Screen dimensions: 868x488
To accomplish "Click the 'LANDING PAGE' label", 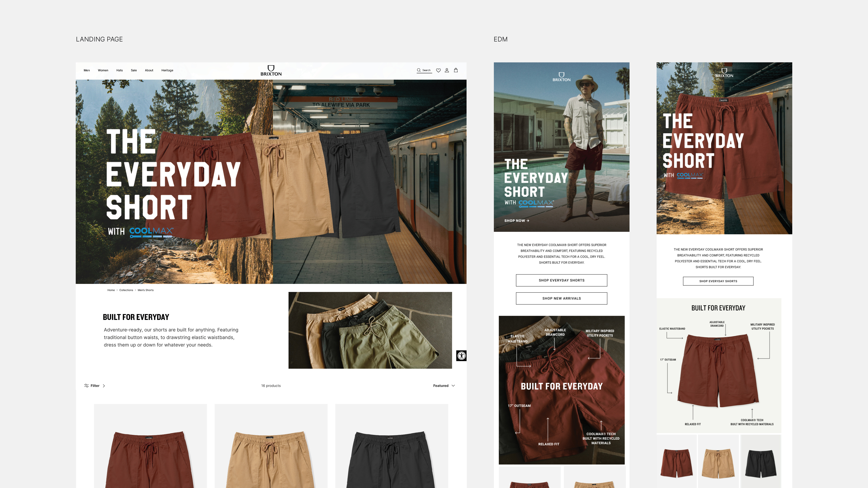I will [x=99, y=39].
